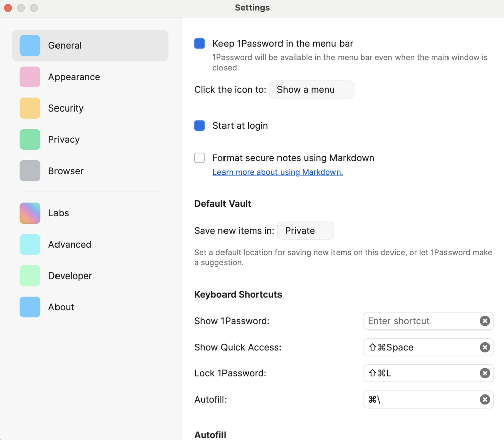Open the 'Click the icon to' dropdown
This screenshot has height=440, width=504.
click(x=311, y=90)
